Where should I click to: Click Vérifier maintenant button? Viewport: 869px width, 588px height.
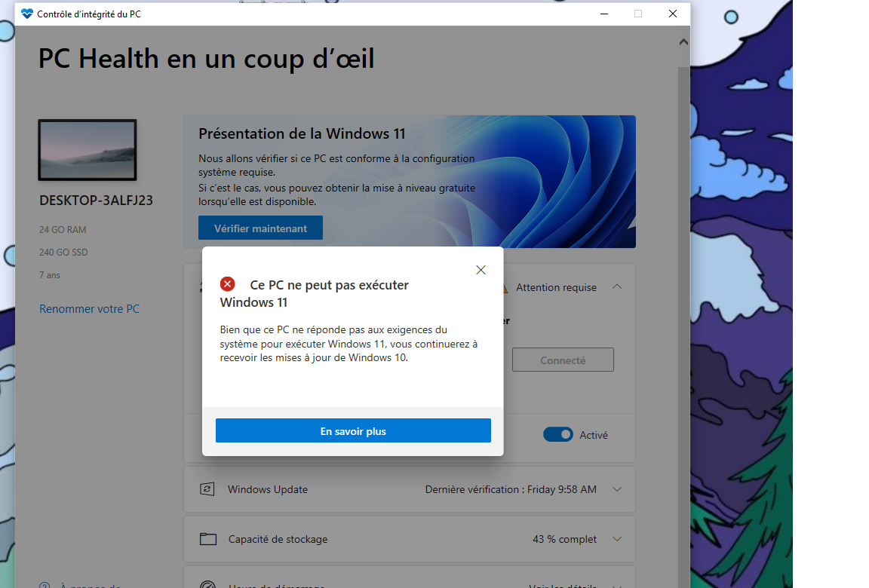[260, 228]
